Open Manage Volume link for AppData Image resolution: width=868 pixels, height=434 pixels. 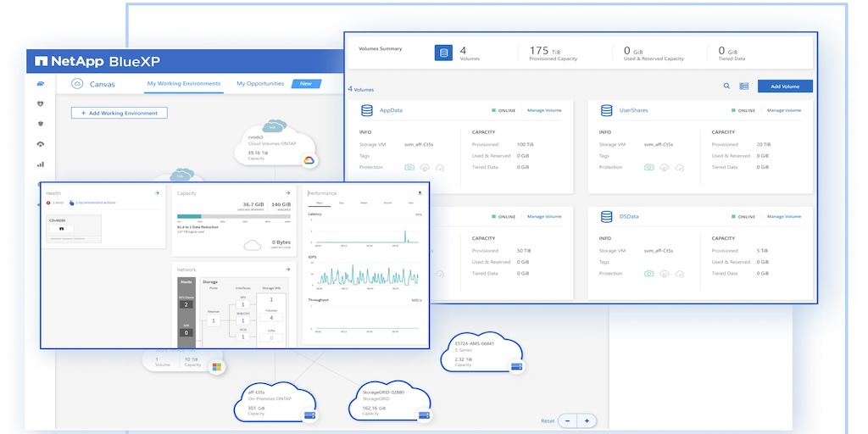544,110
